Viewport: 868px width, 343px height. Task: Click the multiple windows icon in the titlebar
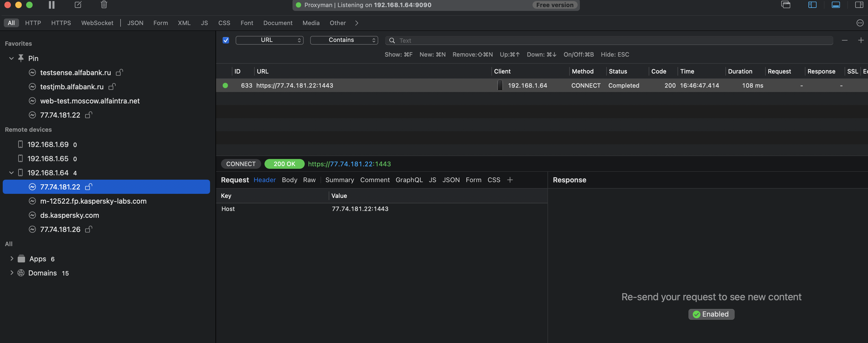786,5
